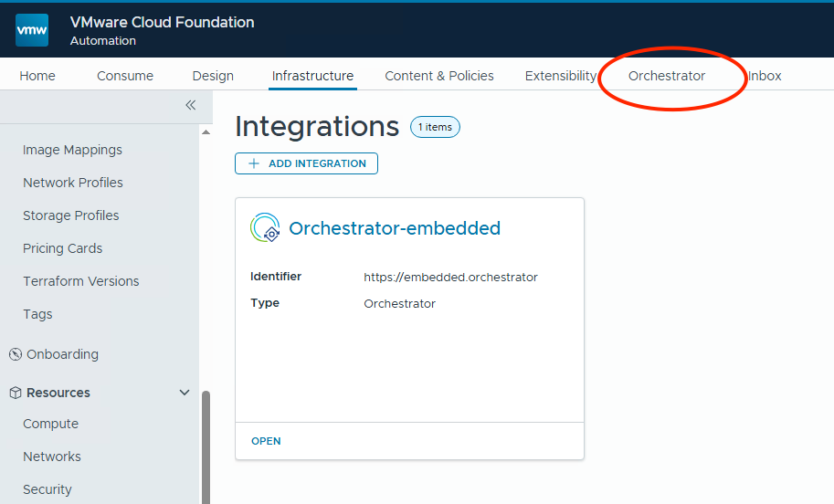Switch to the Design tab
Viewport: 834px width, 504px height.
point(213,76)
